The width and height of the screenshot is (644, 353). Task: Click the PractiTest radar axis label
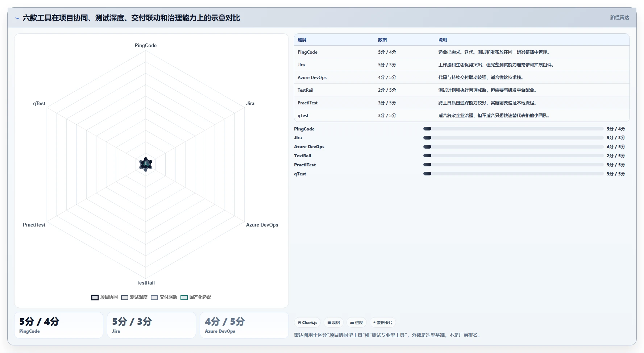[34, 225]
